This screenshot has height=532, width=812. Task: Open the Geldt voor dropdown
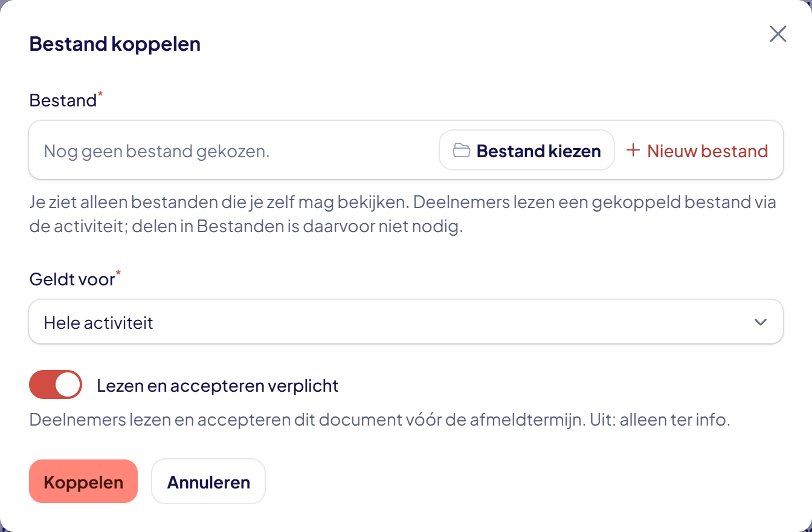coord(406,322)
